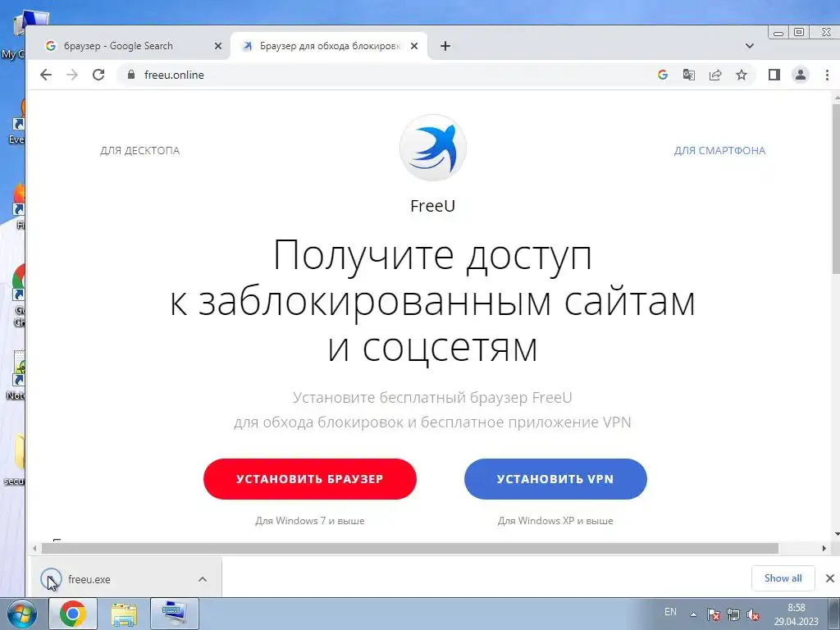Click the horizontal scrollbar right arrow
The image size is (840, 630).
pyautogui.click(x=824, y=548)
